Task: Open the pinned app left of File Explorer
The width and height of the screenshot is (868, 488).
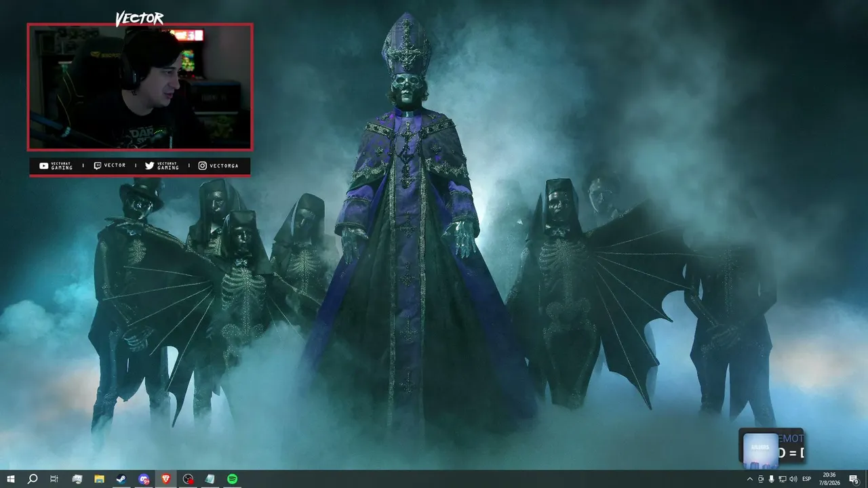Action: pos(77,479)
